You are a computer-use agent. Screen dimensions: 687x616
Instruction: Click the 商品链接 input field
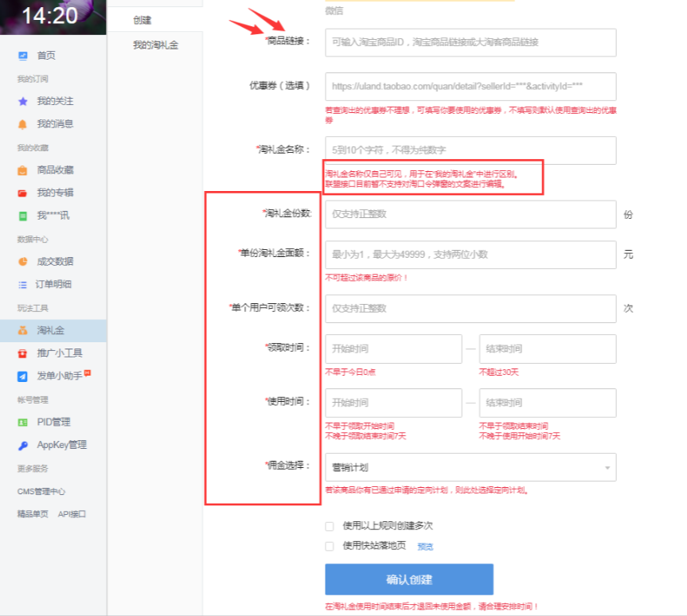pos(470,42)
